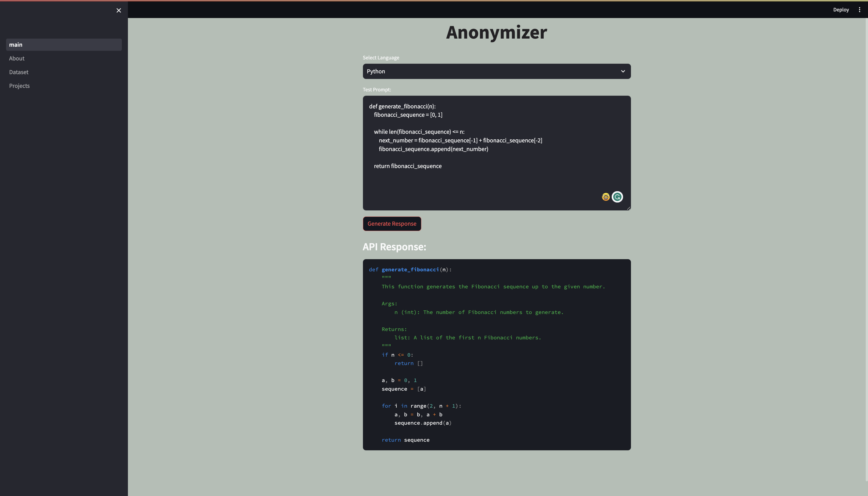Click the API Response heading
868x496 pixels.
coord(394,247)
